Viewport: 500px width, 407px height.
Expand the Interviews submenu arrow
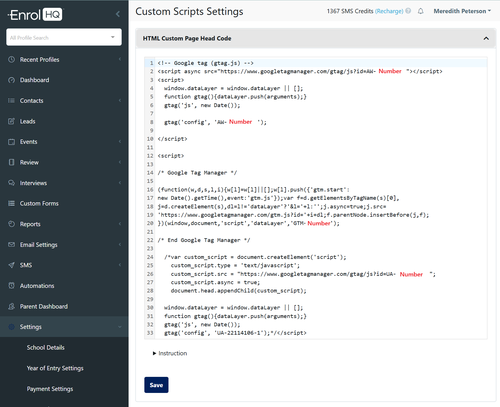[120, 183]
